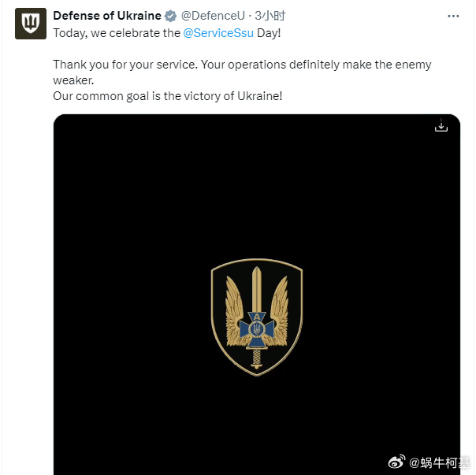Open the tweet's more options menu
Viewport: 476px width, 475px height.
453,16
